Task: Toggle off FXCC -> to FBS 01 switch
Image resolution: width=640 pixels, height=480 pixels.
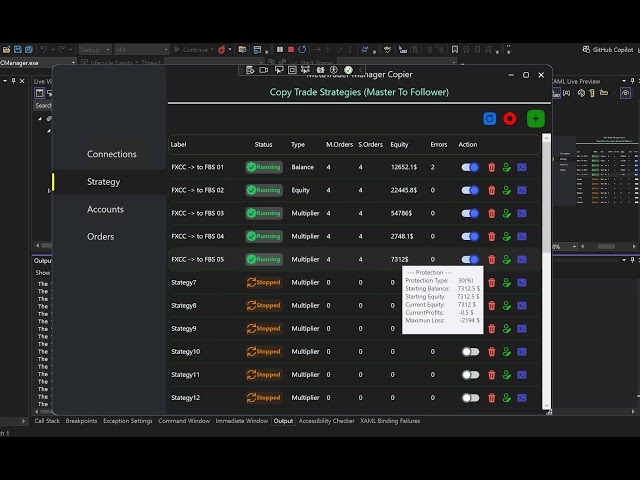Action: click(x=470, y=167)
